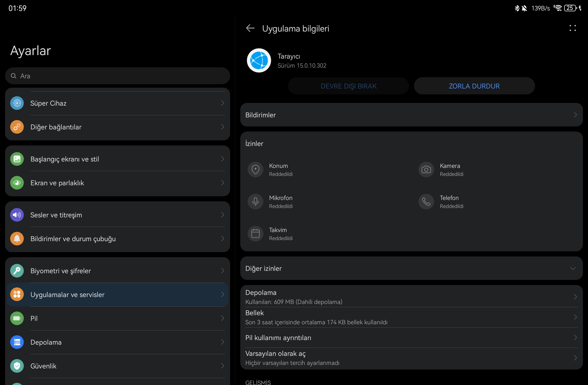The width and height of the screenshot is (588, 385).
Task: Tap the Biyometri ve şifreler key icon
Action: coord(17,271)
